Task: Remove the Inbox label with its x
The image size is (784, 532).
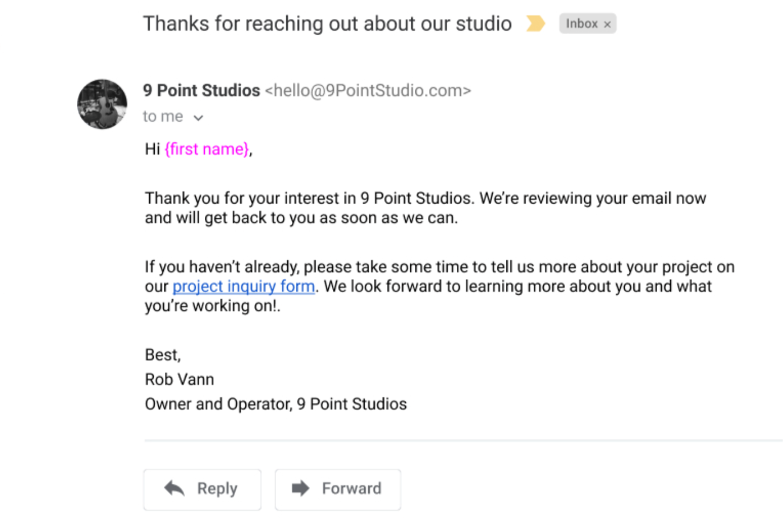Action: 607,24
